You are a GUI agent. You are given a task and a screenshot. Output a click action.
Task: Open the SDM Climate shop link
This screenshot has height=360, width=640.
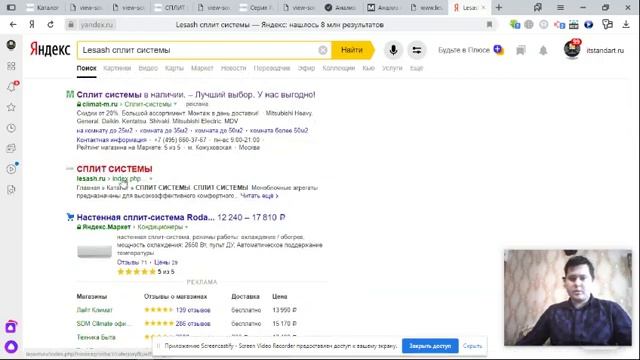[104, 324]
